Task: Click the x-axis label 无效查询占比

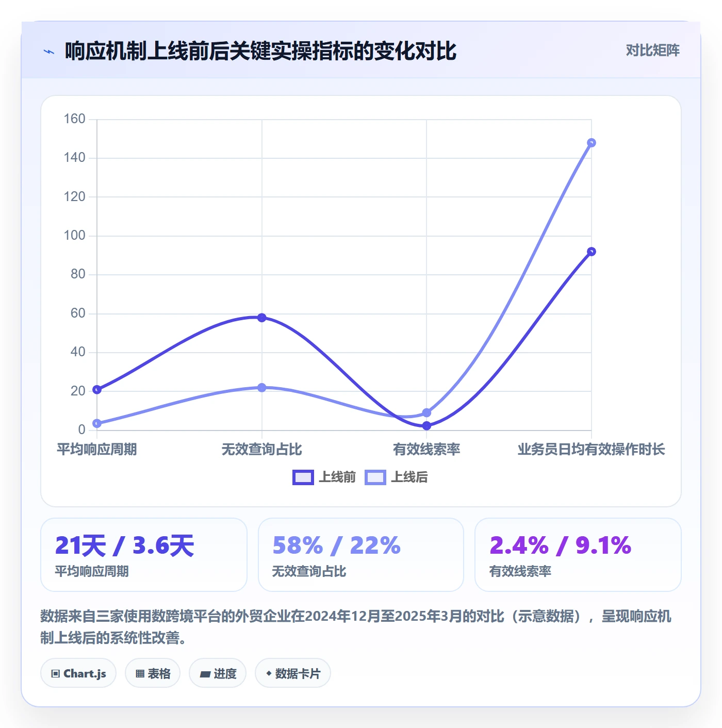Action: [262, 449]
